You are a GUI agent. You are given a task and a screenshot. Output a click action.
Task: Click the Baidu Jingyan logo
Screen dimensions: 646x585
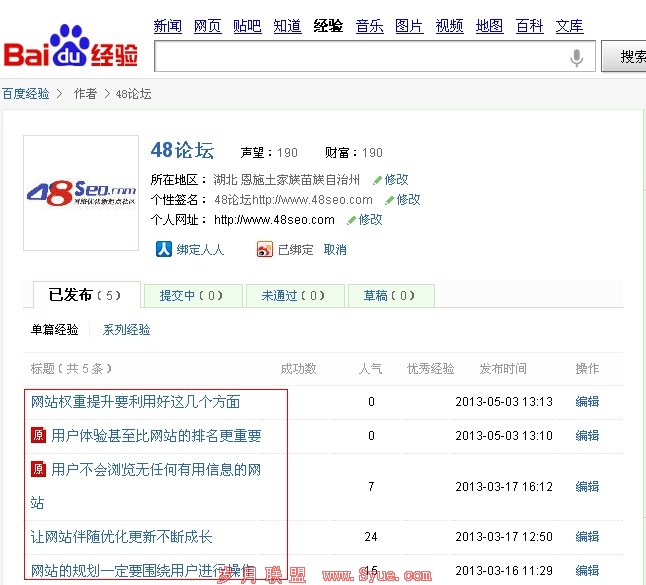pos(70,46)
